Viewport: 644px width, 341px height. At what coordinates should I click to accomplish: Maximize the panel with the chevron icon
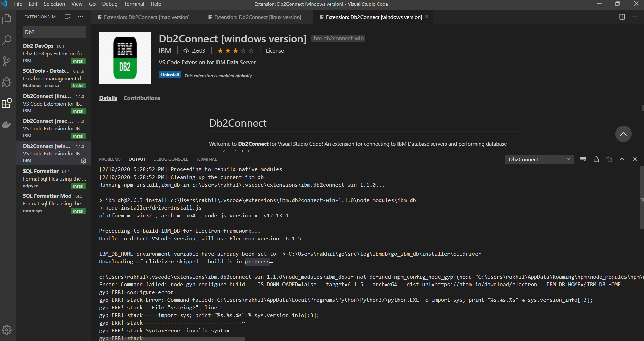point(622,159)
